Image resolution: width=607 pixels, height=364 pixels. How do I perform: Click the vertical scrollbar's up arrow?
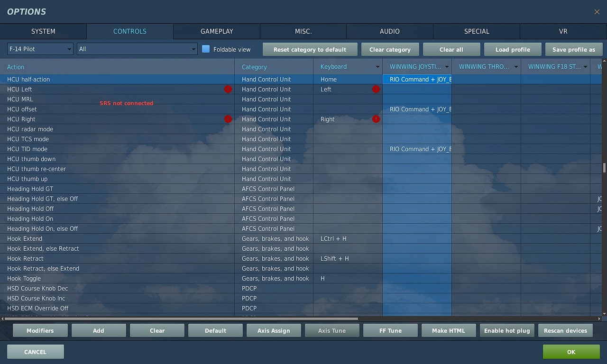point(604,61)
